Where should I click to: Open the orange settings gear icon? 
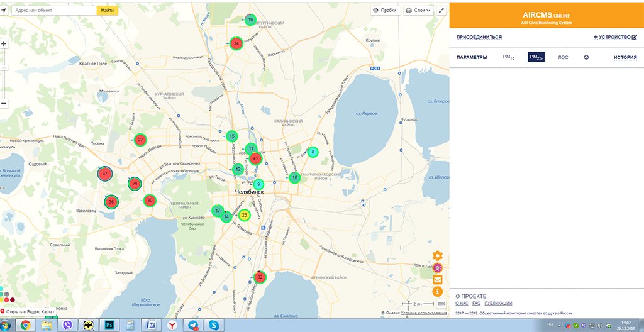pyautogui.click(x=438, y=256)
